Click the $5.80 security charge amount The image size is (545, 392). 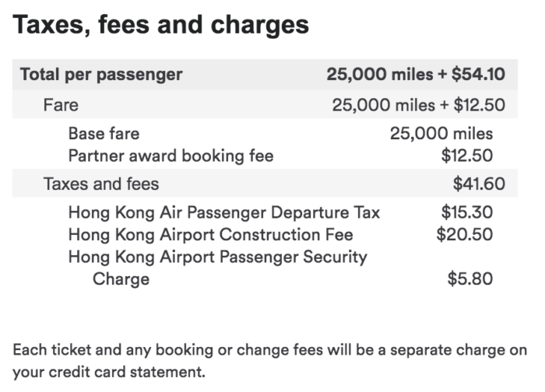coord(470,278)
